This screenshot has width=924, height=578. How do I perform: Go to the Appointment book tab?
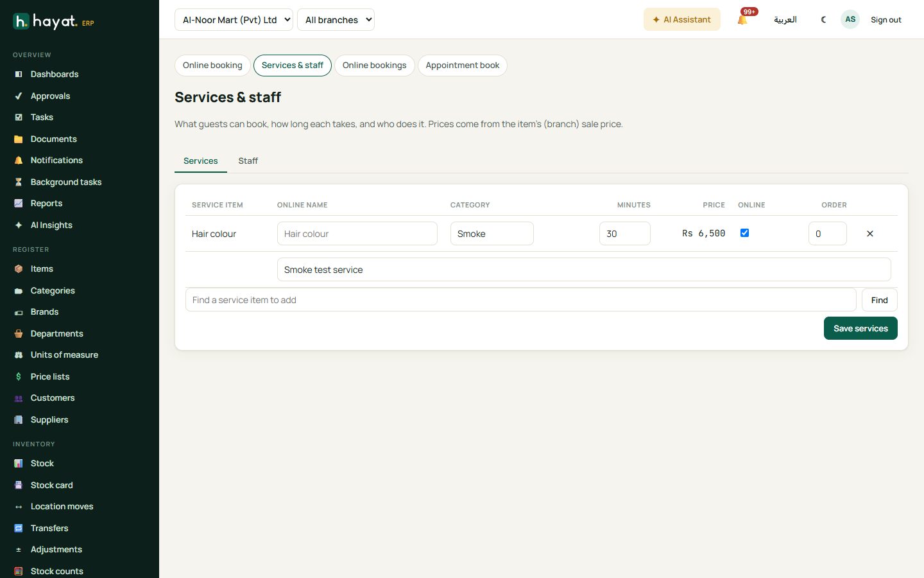click(x=463, y=66)
